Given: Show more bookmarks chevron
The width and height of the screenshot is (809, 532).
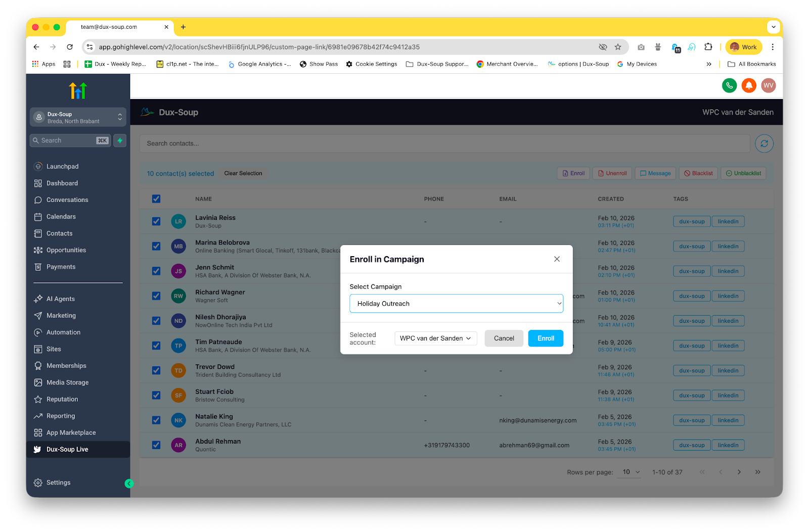Looking at the screenshot, I should point(709,64).
